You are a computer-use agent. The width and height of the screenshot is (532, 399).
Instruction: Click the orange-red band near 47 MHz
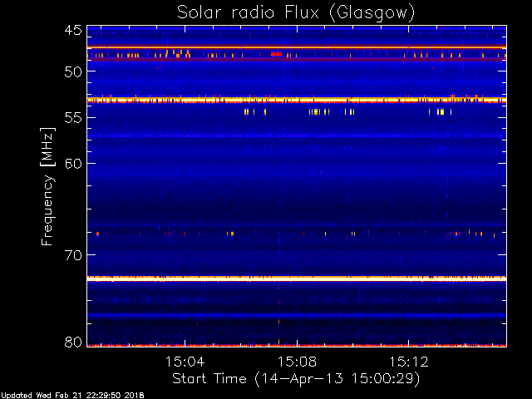point(297,47)
